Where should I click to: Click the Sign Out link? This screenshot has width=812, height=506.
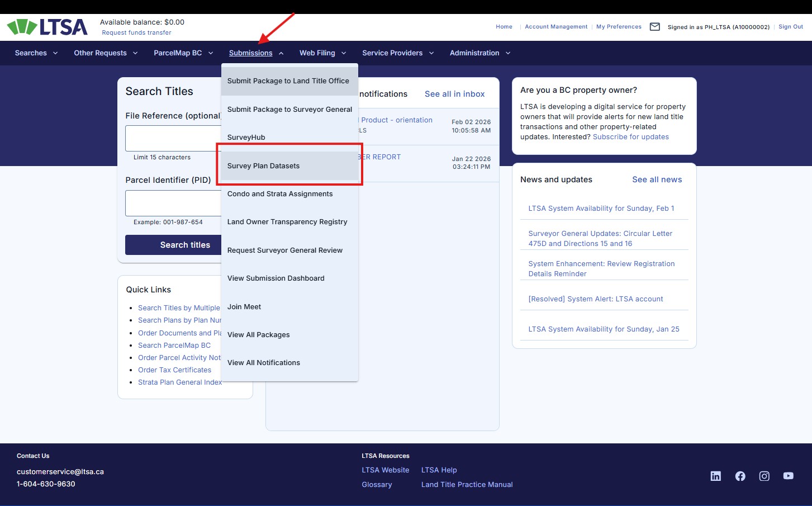pos(790,27)
